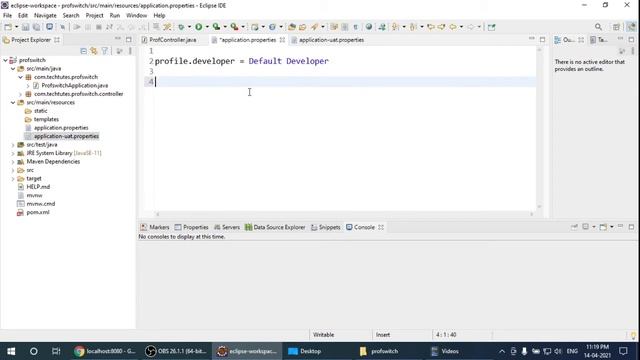Click the Next Annotation icon
Screen dimensions: 640x360
point(395,27)
